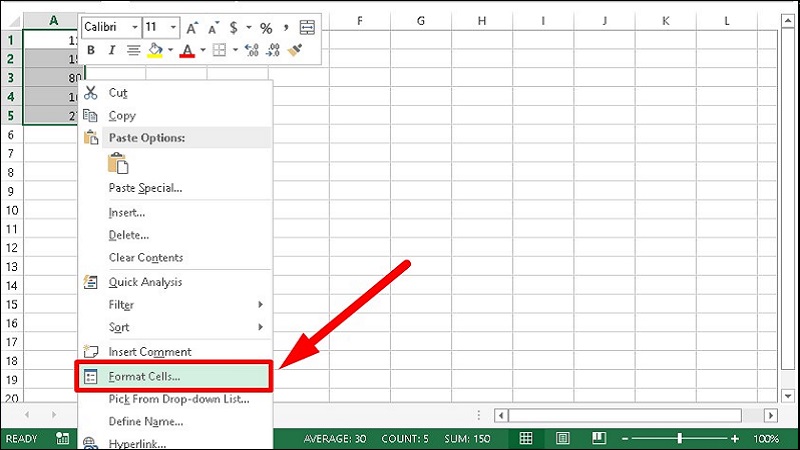The height and width of the screenshot is (450, 800).
Task: Click the 100% zoom level
Action: point(766,439)
